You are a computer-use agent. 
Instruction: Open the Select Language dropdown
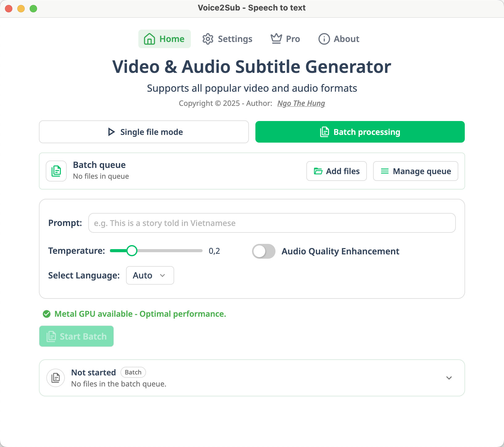pyautogui.click(x=150, y=275)
